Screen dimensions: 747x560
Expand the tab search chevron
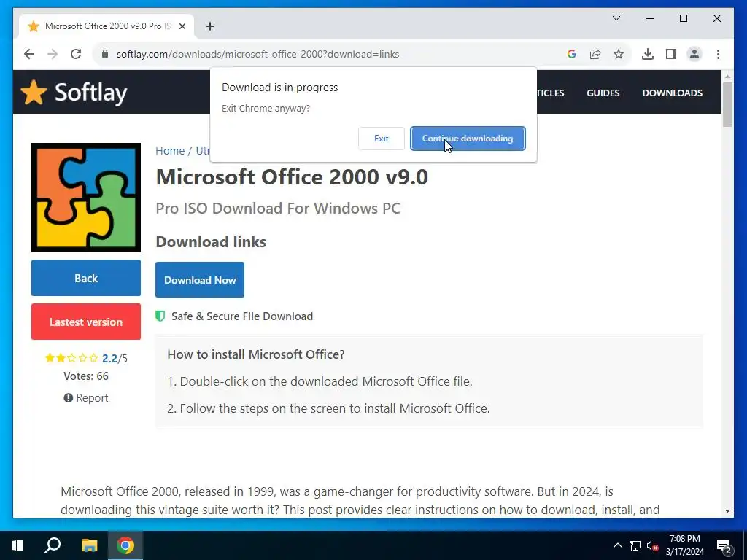coord(616,18)
